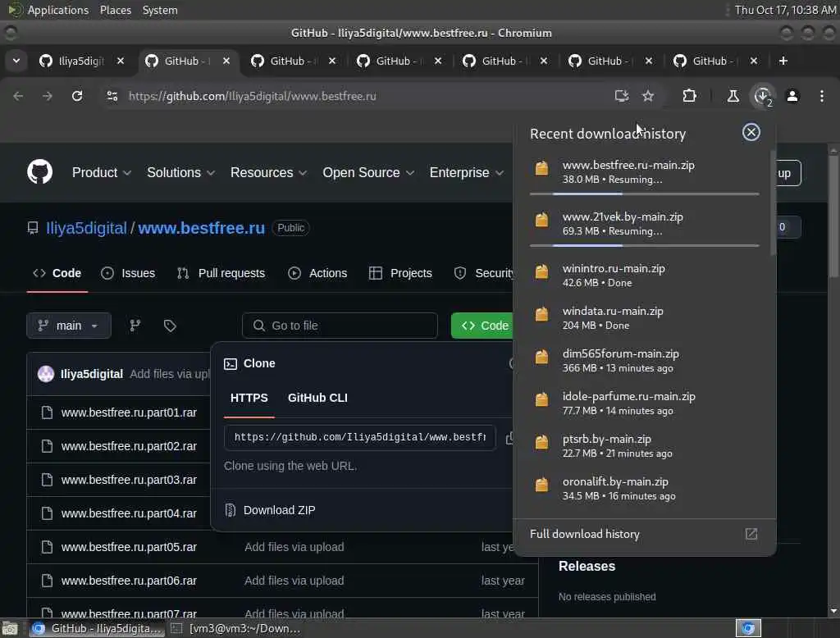
Task: Open the Full download history link
Action: [584, 534]
